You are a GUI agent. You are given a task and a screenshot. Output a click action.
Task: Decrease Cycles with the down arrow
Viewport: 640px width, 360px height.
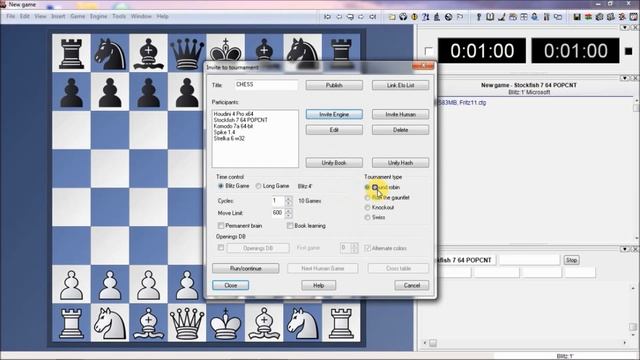(x=289, y=203)
